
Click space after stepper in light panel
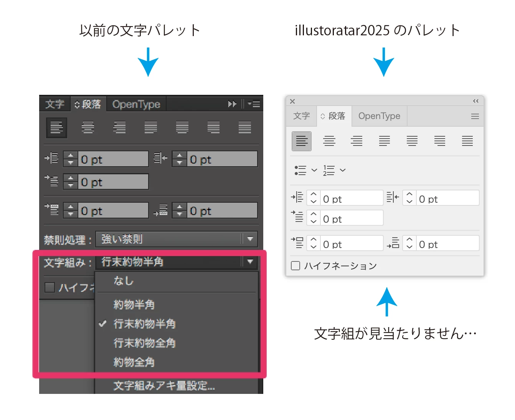click(409, 243)
